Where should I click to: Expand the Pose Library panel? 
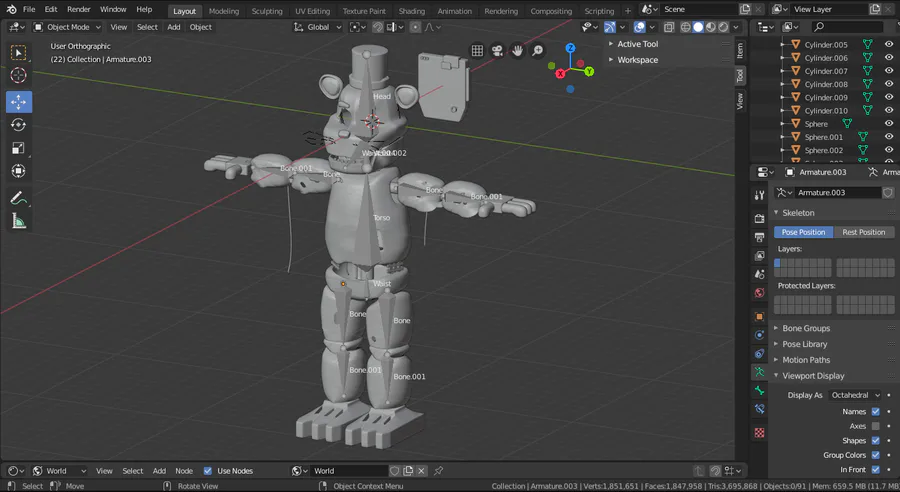804,344
